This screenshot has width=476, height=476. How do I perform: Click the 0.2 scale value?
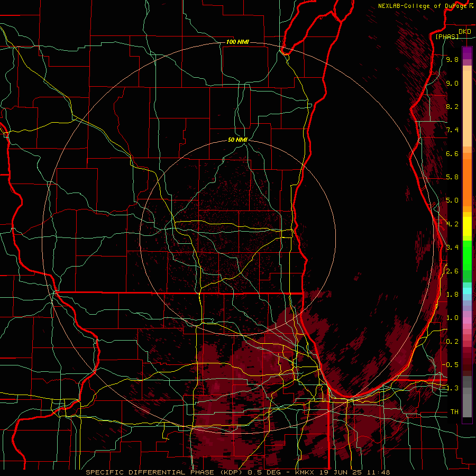tap(452, 342)
